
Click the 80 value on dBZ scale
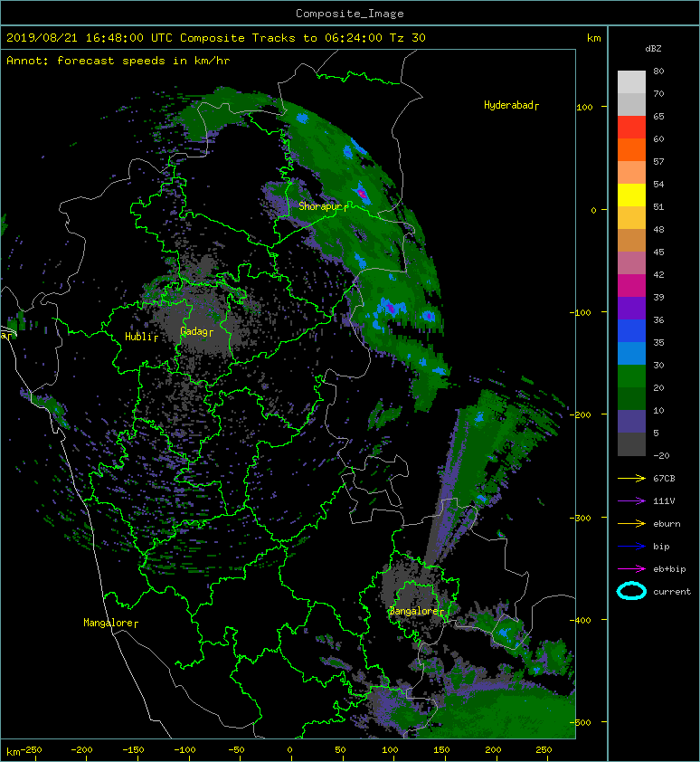click(658, 71)
